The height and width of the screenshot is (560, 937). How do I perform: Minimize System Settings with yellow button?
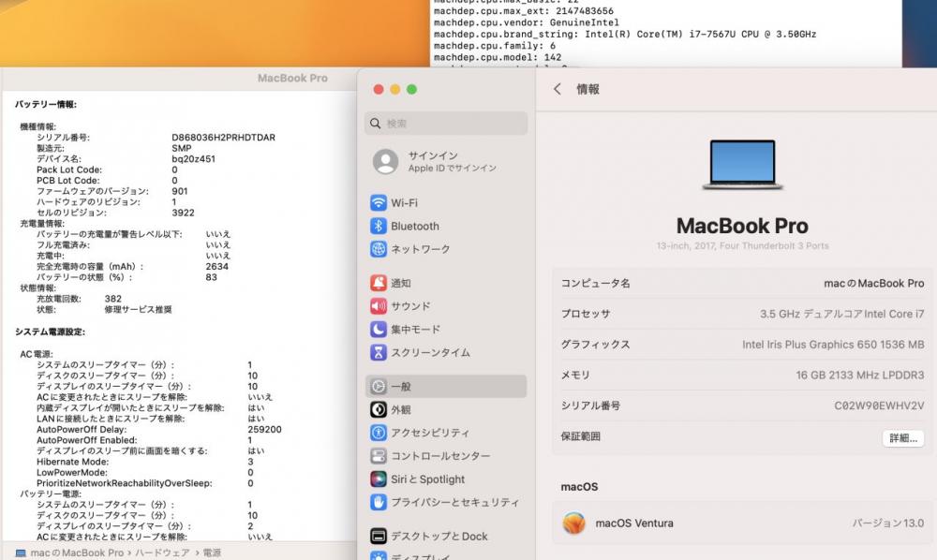pyautogui.click(x=395, y=89)
